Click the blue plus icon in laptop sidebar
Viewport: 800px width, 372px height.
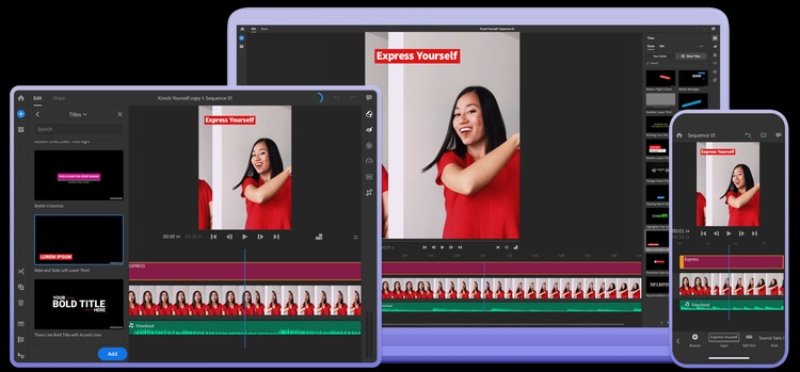click(x=242, y=38)
